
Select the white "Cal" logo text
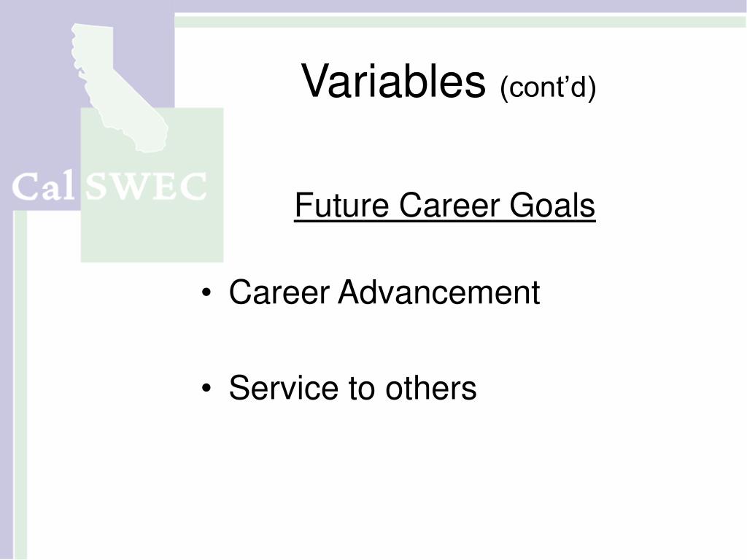click(43, 187)
